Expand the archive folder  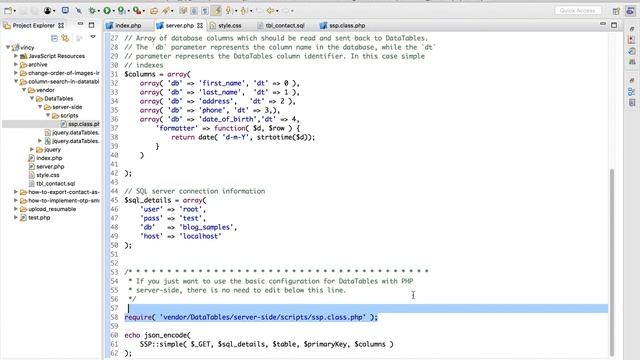(x=16, y=64)
